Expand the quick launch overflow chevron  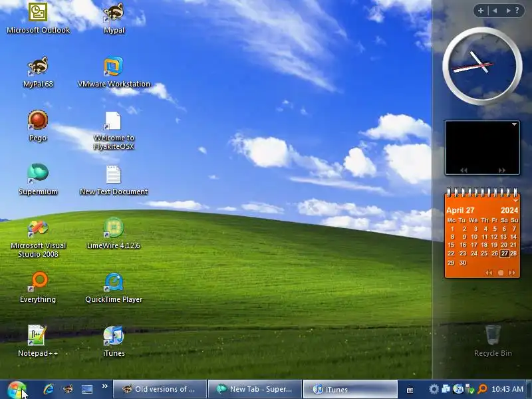click(105, 386)
